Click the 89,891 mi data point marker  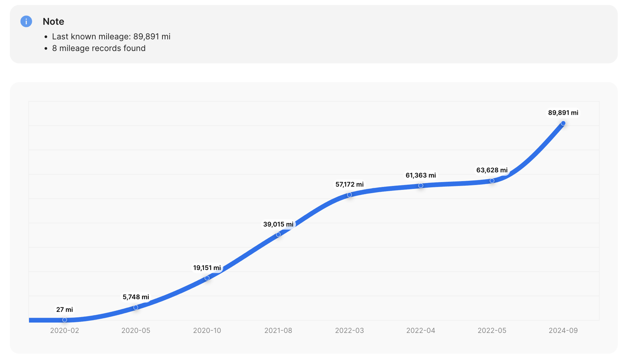pos(563,123)
